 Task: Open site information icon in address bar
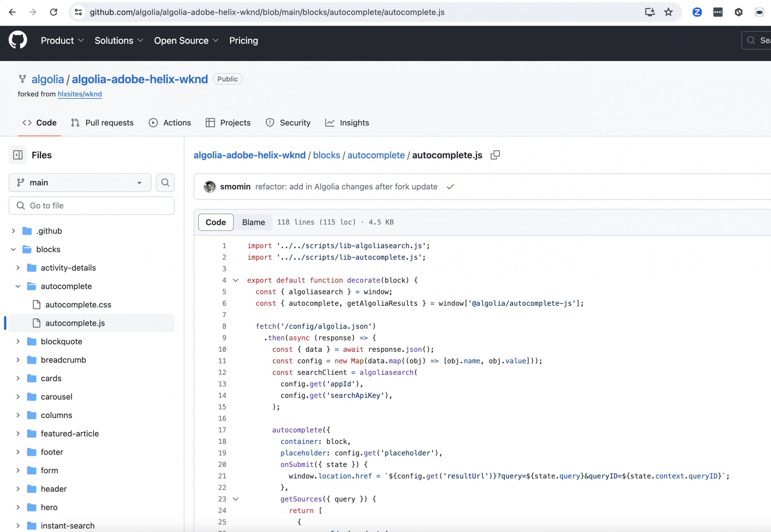coord(78,12)
